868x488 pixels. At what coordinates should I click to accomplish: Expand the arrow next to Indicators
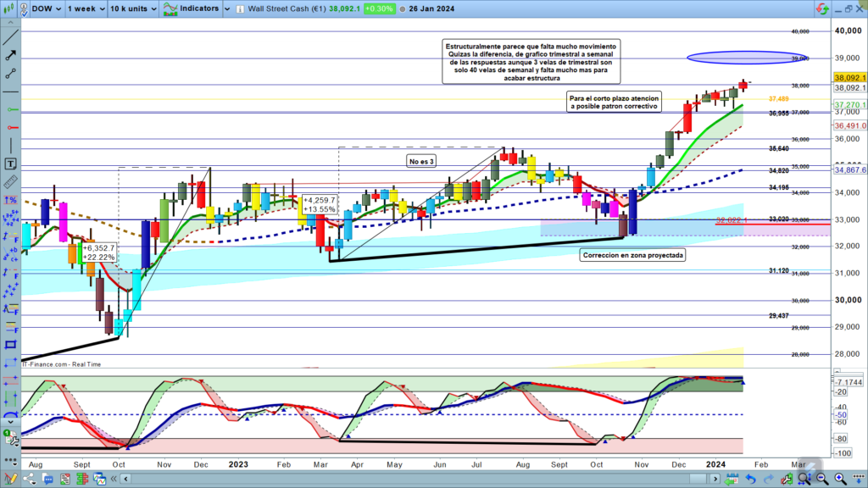point(228,8)
